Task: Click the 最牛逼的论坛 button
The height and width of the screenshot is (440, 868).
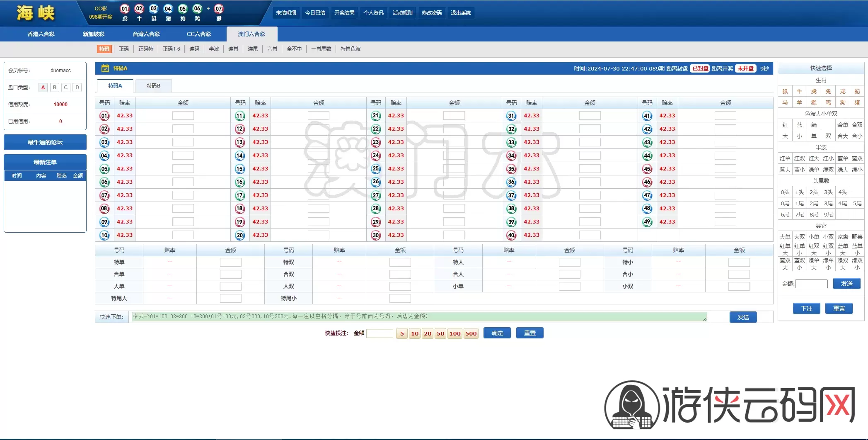Action: [x=45, y=142]
